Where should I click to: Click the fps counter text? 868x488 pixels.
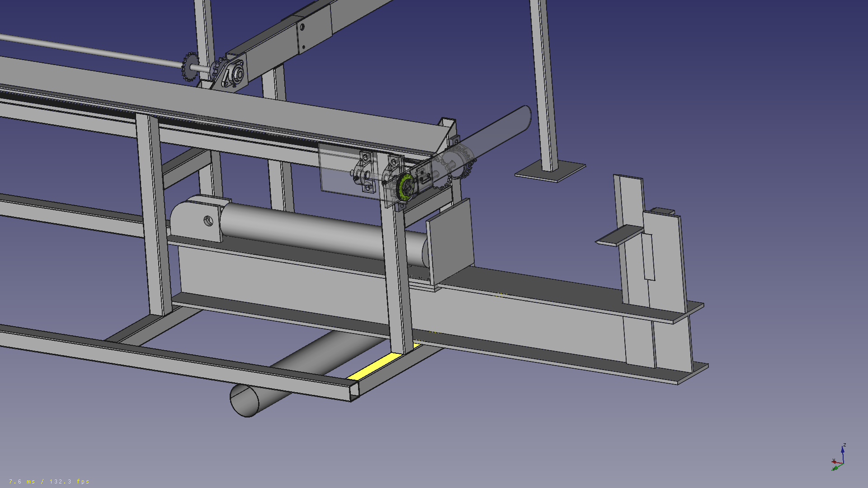pyautogui.click(x=49, y=481)
